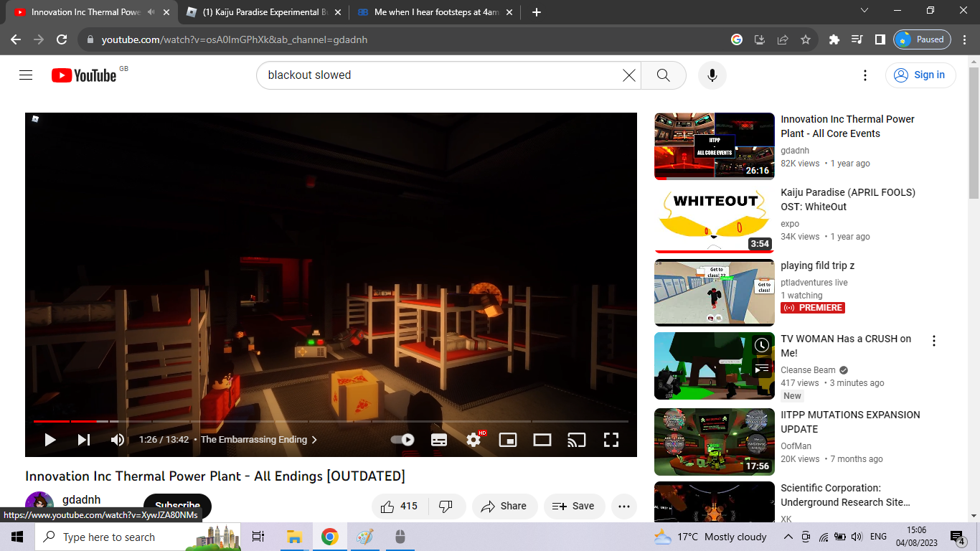This screenshot has height=551, width=980.
Task: Open Task View on taskbar
Action: point(258,537)
